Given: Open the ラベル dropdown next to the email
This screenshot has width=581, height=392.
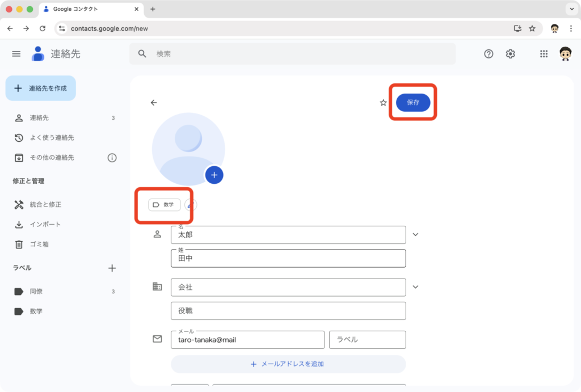Looking at the screenshot, I should click(x=367, y=339).
